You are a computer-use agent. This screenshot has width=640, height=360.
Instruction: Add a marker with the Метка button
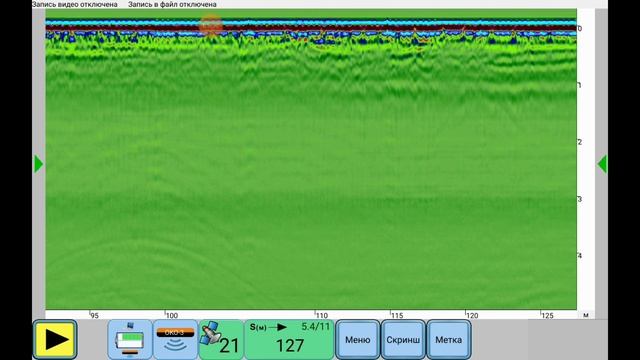[x=449, y=340]
